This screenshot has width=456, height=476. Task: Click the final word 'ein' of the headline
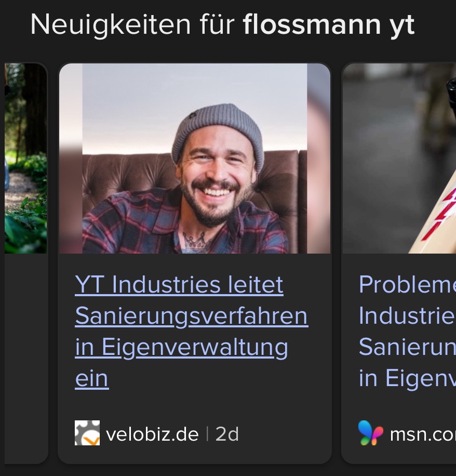tap(91, 378)
